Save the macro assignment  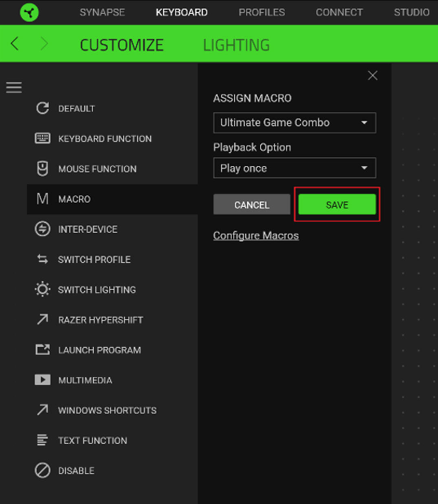tap(337, 205)
